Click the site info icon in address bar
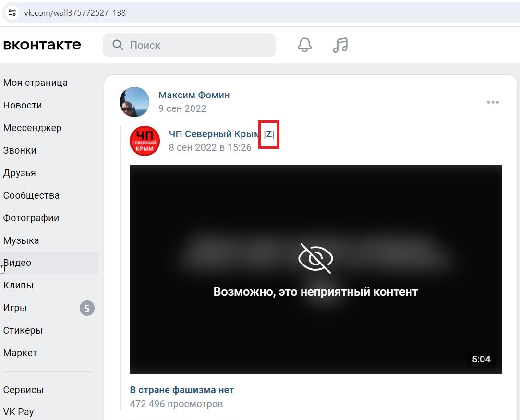This screenshot has width=520, height=420. click(x=12, y=12)
